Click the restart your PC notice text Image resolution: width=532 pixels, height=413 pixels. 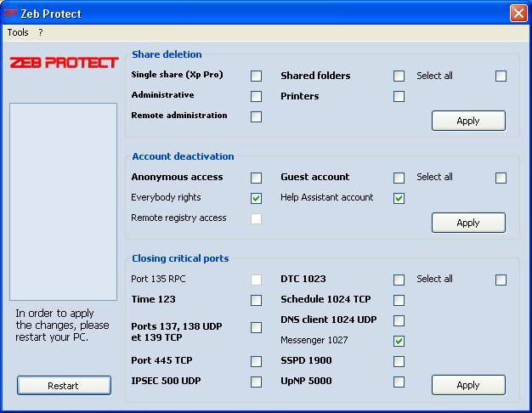62,325
